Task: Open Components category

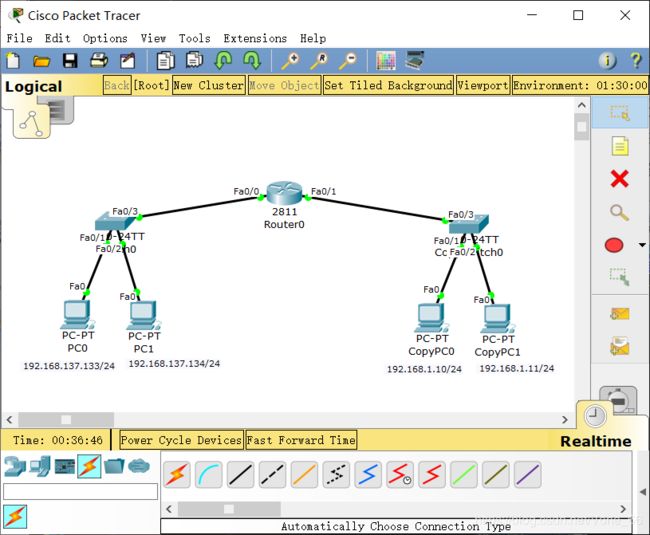Action: [x=65, y=466]
